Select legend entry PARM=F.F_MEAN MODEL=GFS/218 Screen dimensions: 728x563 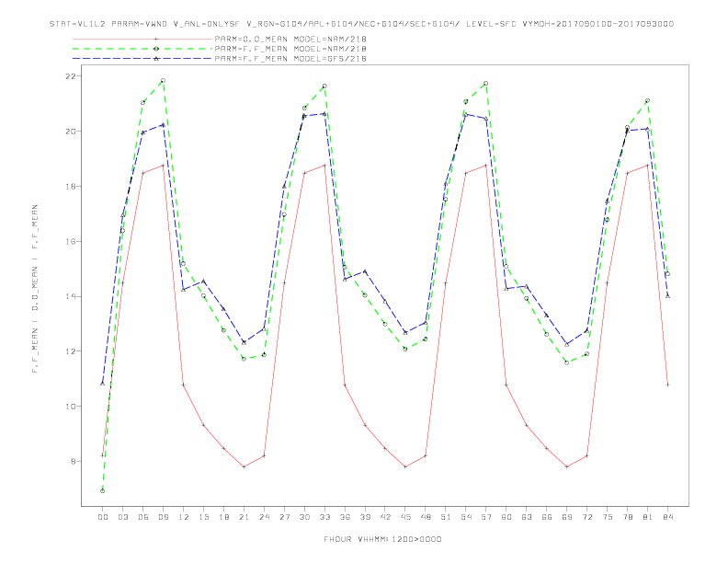(290, 59)
